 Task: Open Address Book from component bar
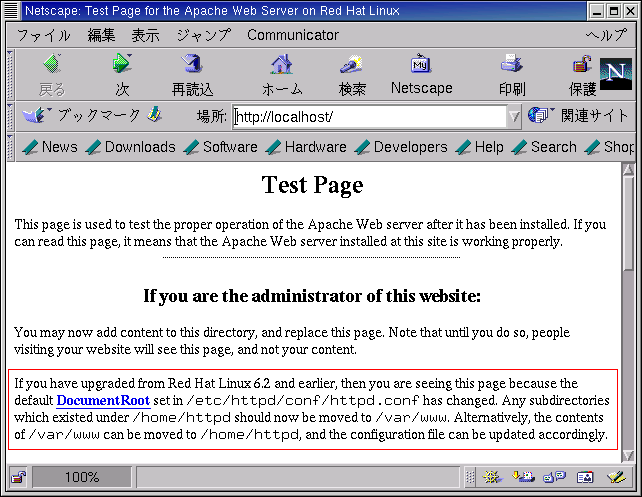[x=585, y=477]
